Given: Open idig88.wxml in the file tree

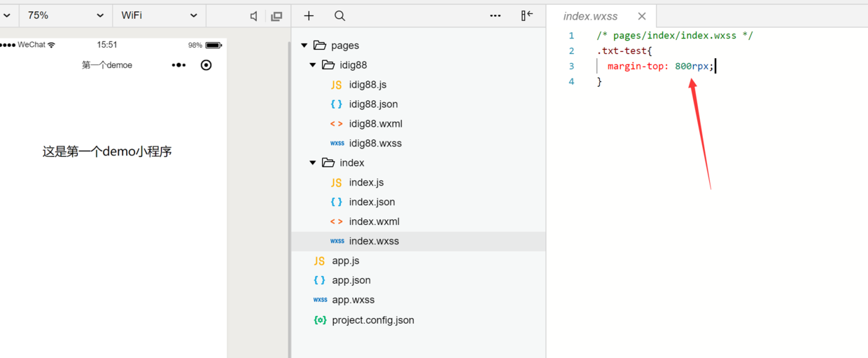Looking at the screenshot, I should pos(375,124).
